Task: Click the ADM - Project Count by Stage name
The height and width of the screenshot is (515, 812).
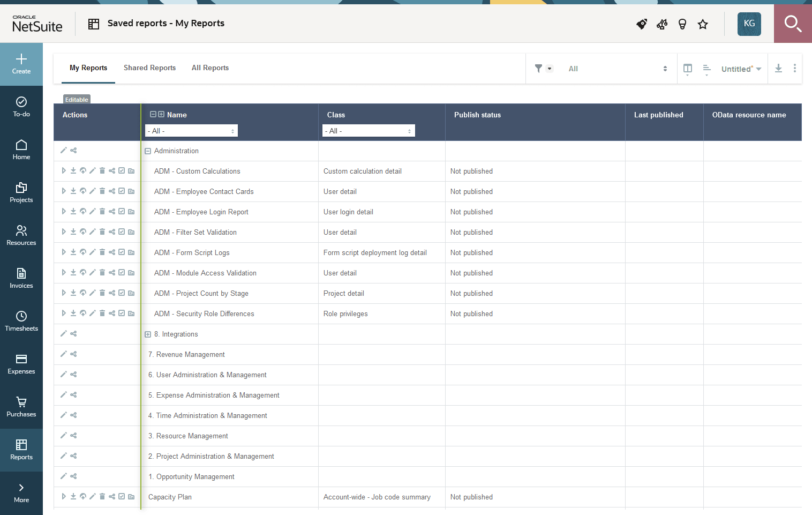Action: coord(201,294)
